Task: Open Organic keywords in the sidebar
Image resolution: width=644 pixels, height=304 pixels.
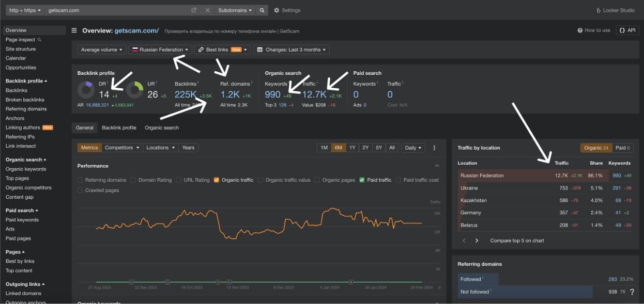Action: coord(26,169)
